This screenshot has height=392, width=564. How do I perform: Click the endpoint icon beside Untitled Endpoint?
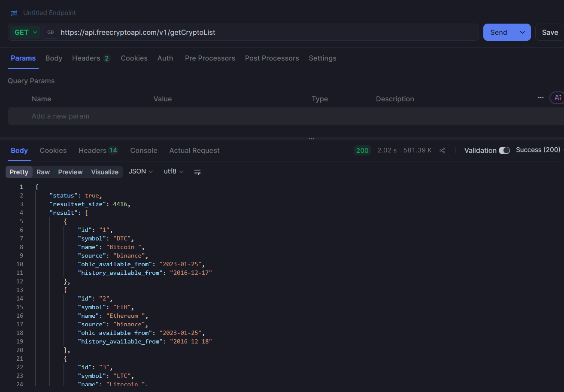tap(14, 12)
